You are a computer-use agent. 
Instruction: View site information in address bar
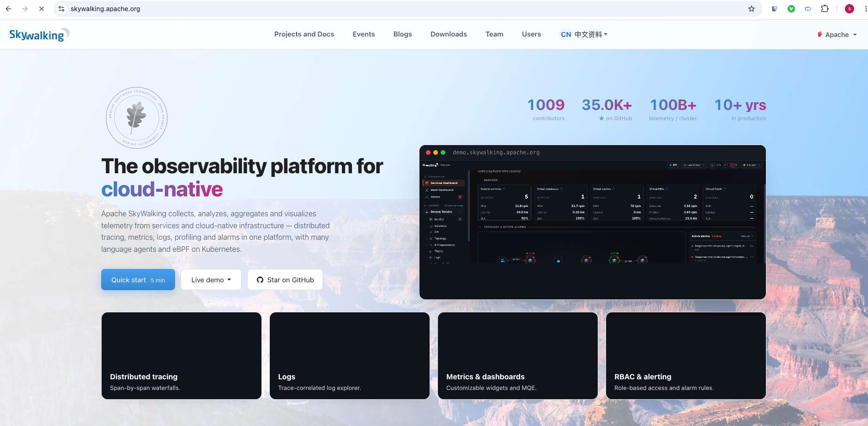point(61,9)
